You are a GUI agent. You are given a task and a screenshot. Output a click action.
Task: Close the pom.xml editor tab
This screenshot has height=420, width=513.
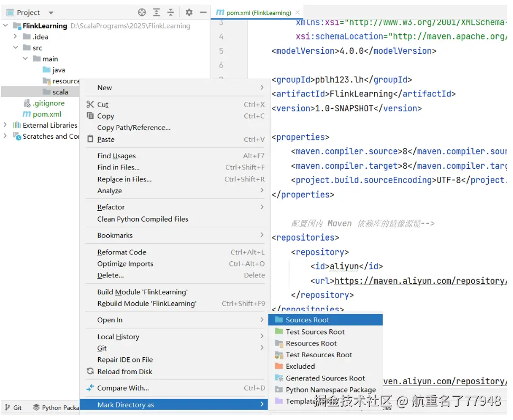pos(297,13)
